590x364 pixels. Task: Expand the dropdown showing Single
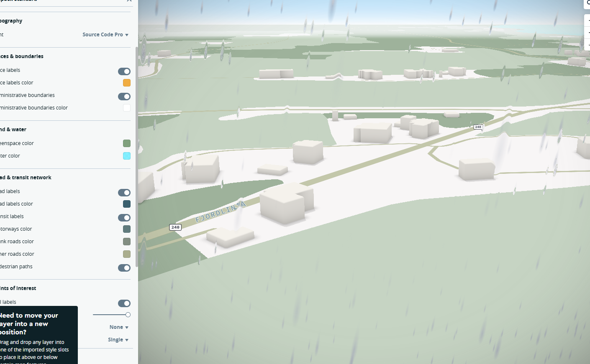(x=118, y=340)
